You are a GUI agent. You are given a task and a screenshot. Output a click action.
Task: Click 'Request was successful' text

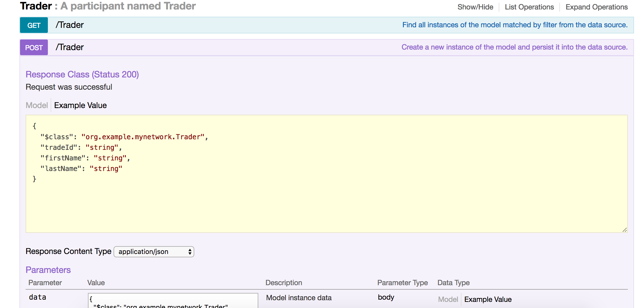click(69, 87)
